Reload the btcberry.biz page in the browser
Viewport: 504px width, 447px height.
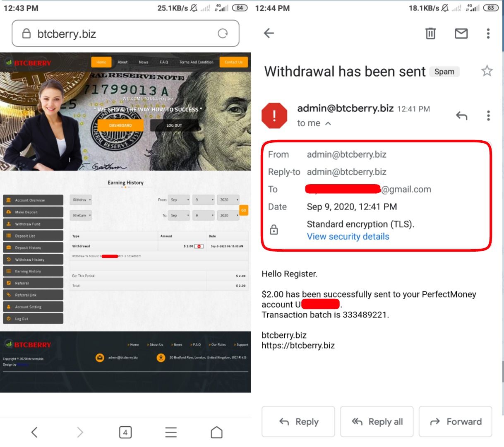point(223,34)
